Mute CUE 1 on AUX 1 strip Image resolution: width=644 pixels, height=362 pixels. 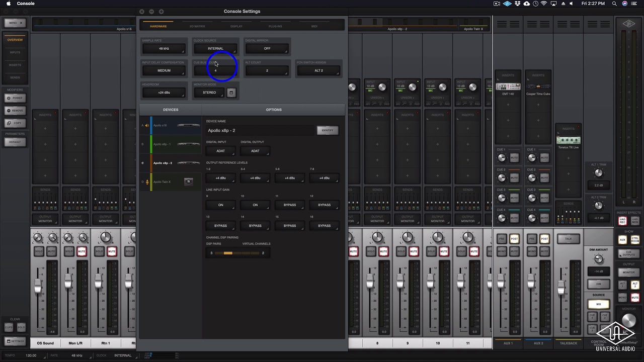(x=514, y=158)
